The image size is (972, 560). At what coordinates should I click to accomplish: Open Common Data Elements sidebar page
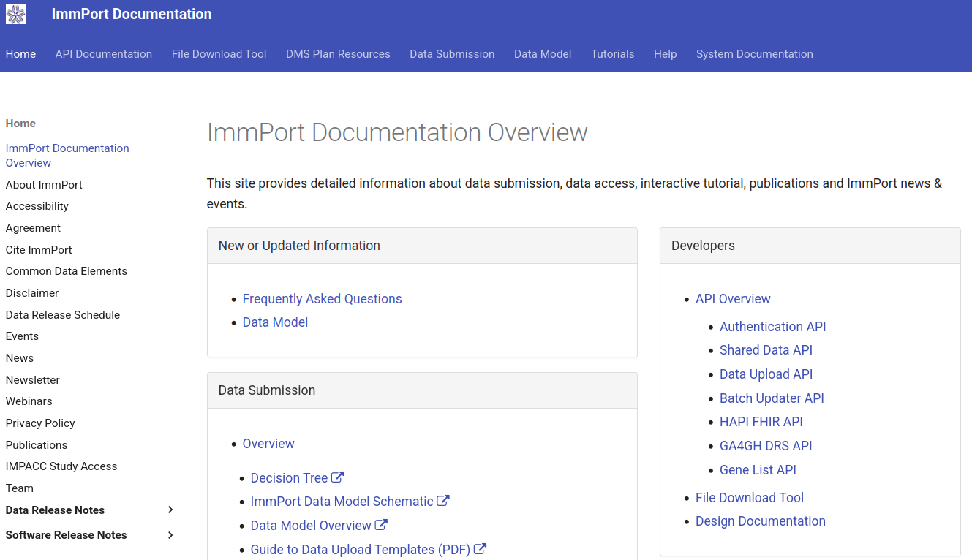67,271
